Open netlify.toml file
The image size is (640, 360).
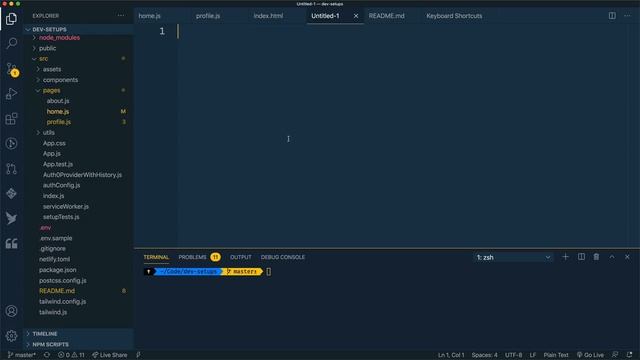pos(54,259)
